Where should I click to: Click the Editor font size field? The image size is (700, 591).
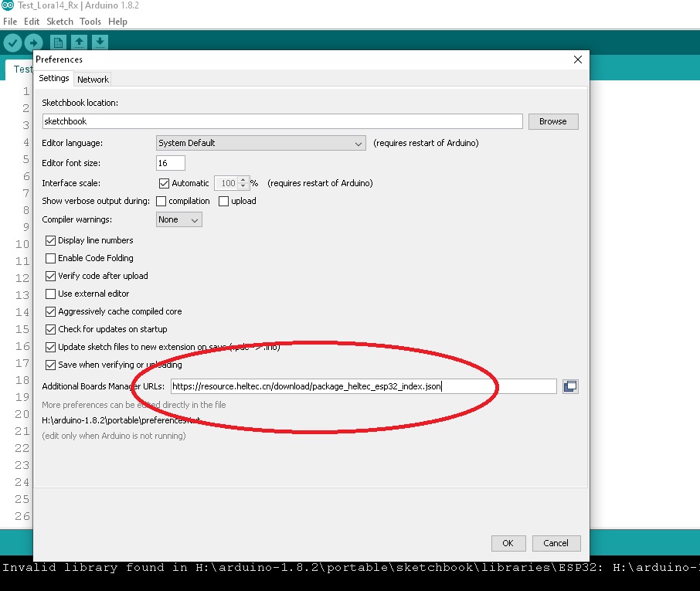(171, 163)
